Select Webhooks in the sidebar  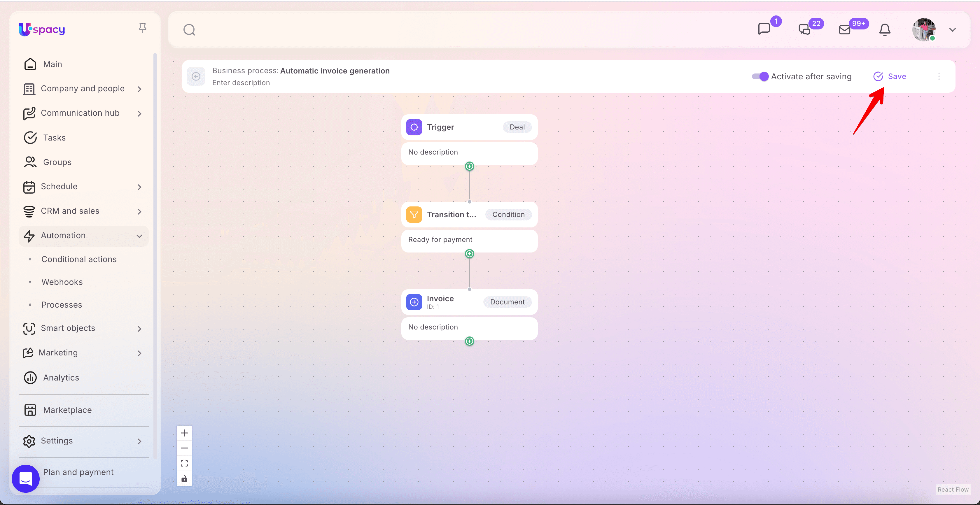[x=62, y=282]
